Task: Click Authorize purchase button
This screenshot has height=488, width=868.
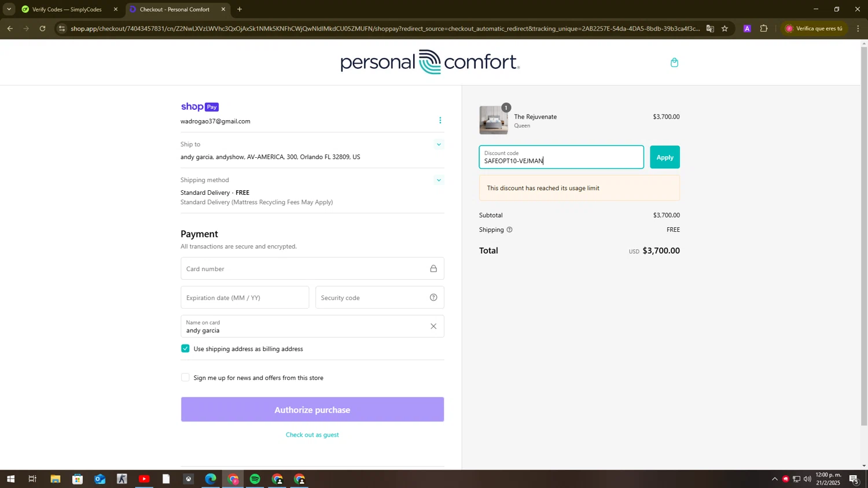Action: point(312,410)
